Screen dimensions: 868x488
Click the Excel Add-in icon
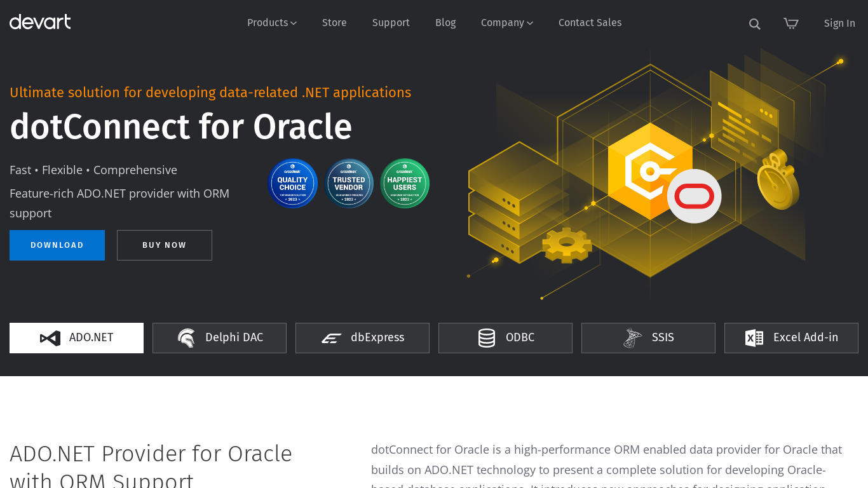pos(754,338)
